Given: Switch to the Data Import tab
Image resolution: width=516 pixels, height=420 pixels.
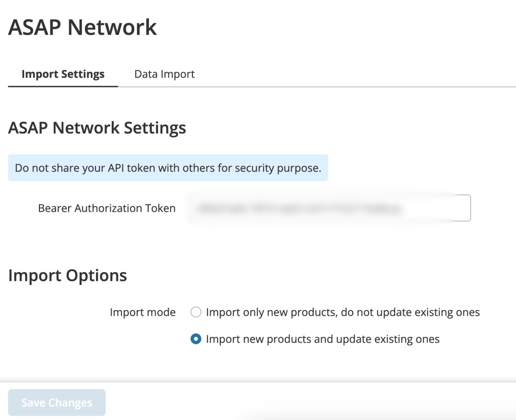Looking at the screenshot, I should (164, 74).
